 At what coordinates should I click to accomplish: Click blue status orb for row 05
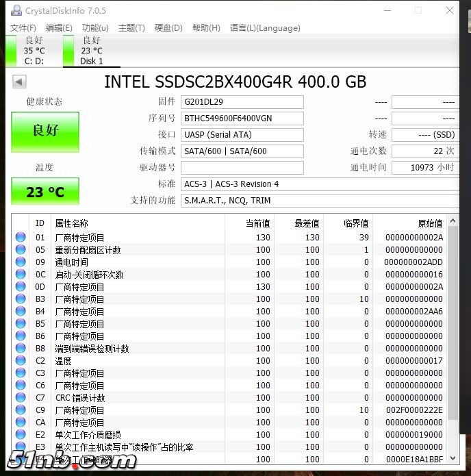click(21, 250)
